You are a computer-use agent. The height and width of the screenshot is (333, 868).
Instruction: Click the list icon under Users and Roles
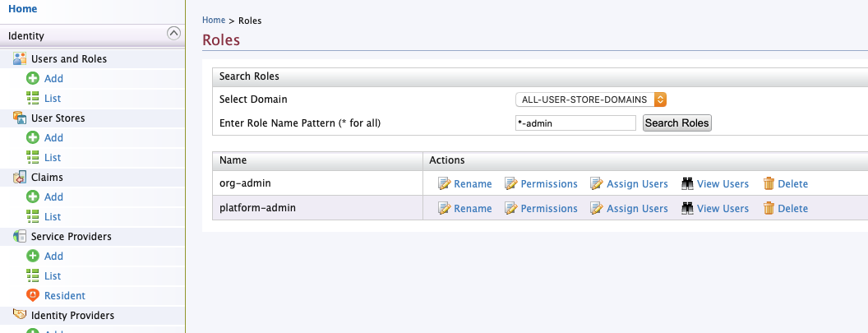coord(33,98)
